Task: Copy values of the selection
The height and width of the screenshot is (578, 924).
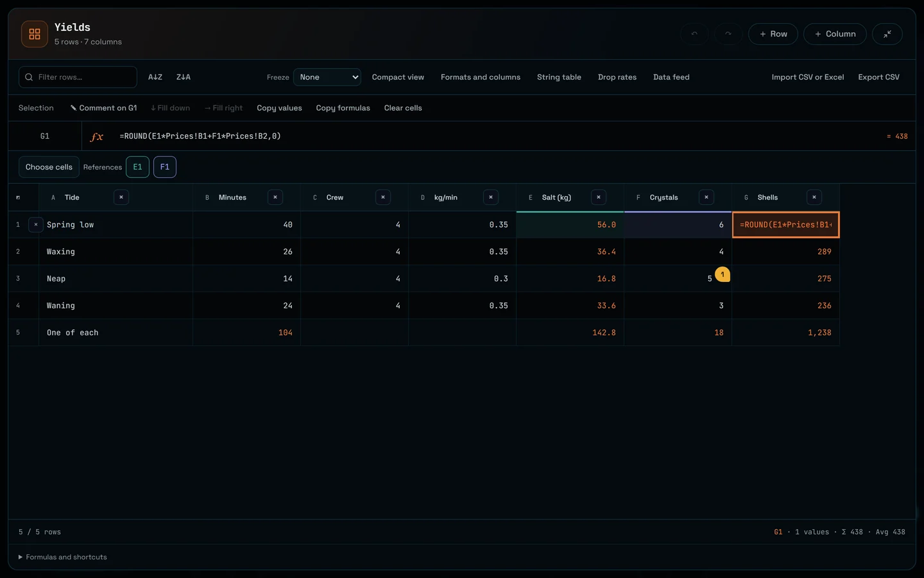Action: click(x=279, y=108)
